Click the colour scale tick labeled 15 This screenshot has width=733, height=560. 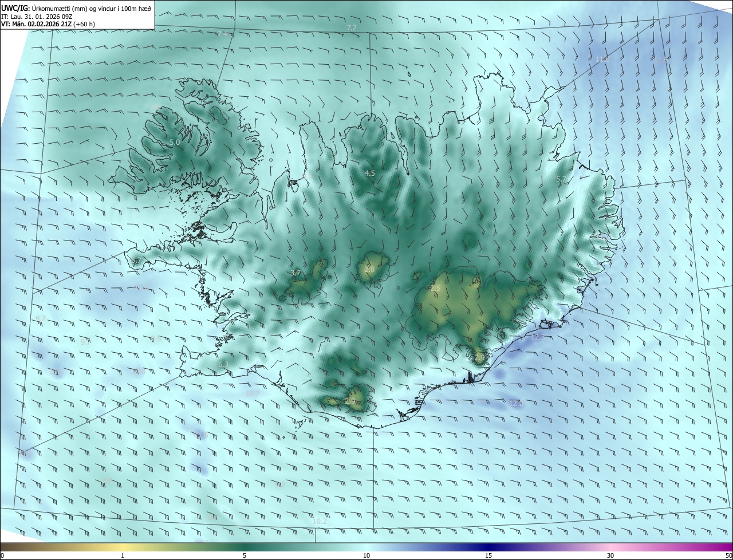coord(488,555)
